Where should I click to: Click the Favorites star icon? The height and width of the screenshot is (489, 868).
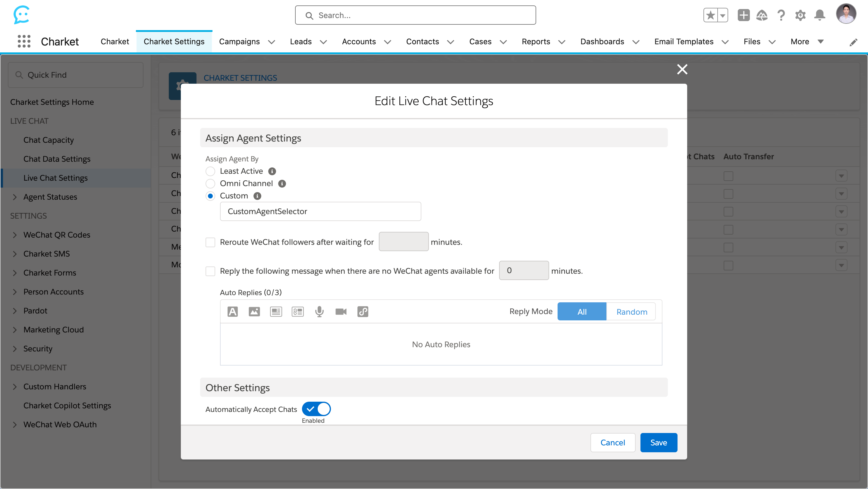coord(710,15)
